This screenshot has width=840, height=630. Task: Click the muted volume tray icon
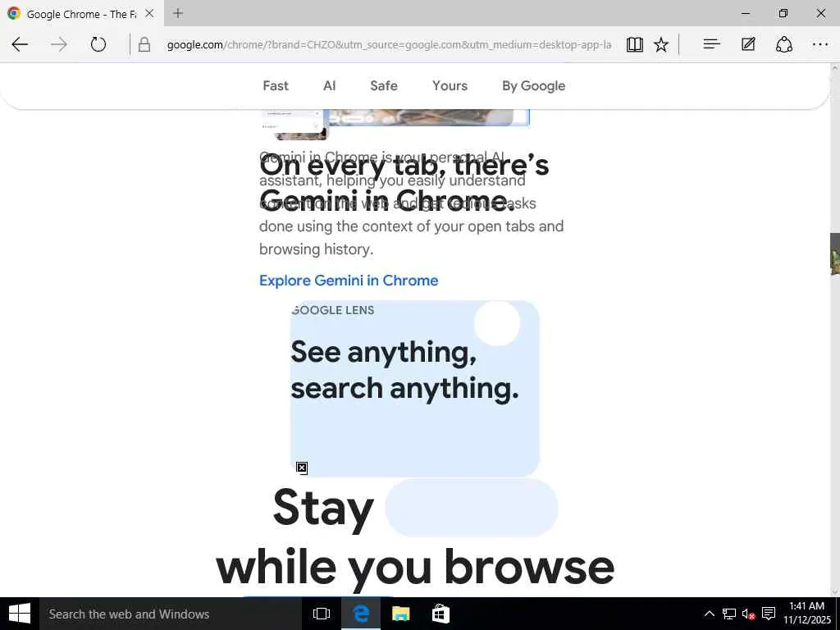(x=748, y=614)
